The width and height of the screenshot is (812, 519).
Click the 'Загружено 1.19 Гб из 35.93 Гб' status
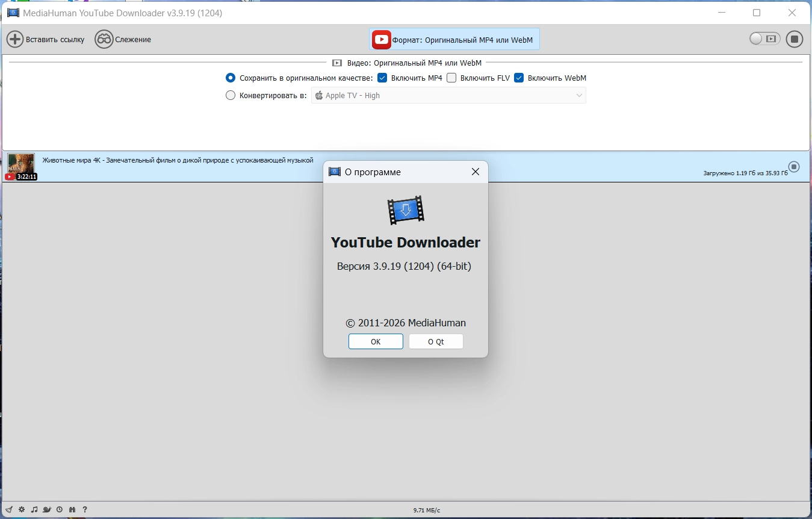[745, 173]
